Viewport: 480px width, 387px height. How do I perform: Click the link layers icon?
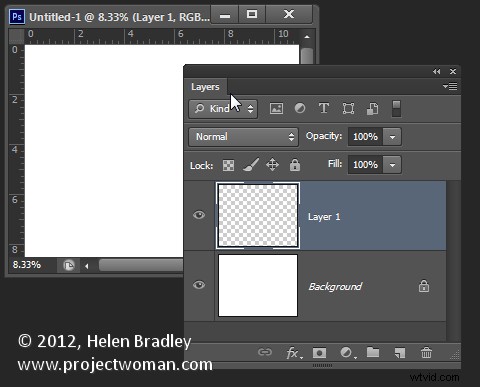(265, 352)
